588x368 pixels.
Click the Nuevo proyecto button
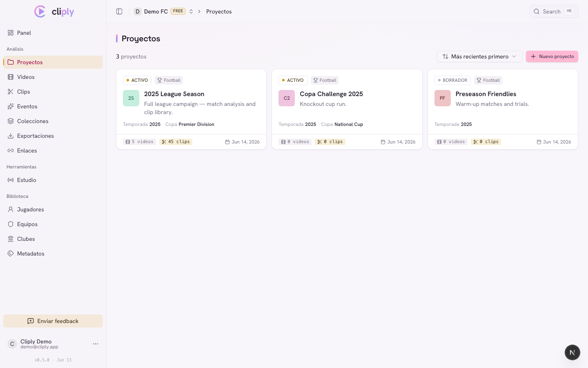552,56
